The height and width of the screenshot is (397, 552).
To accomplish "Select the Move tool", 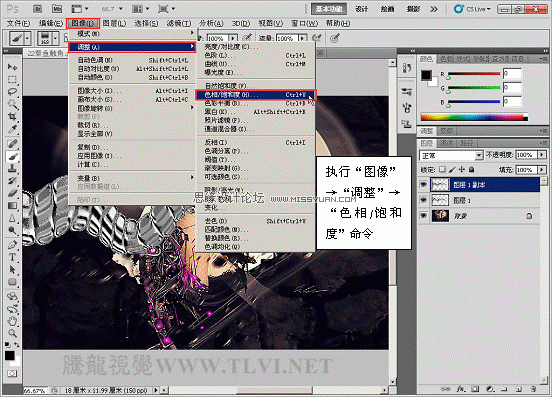I will 12,67.
